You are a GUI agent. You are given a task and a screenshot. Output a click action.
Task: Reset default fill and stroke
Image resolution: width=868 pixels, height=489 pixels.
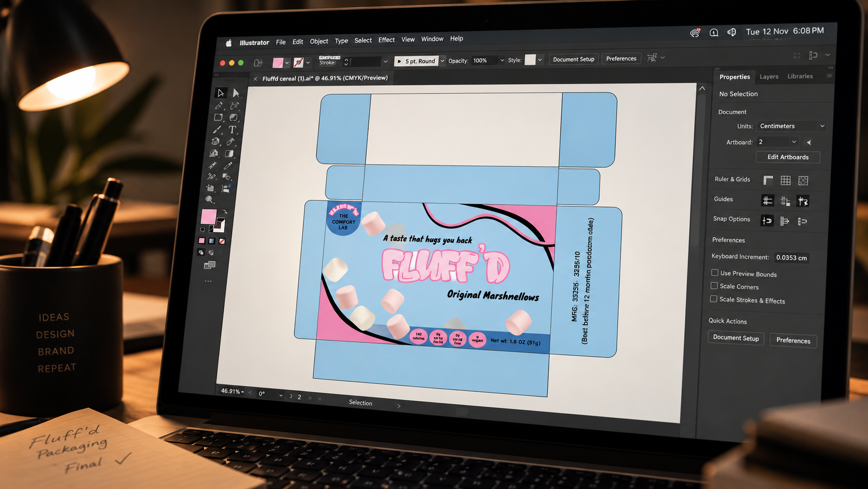202,229
